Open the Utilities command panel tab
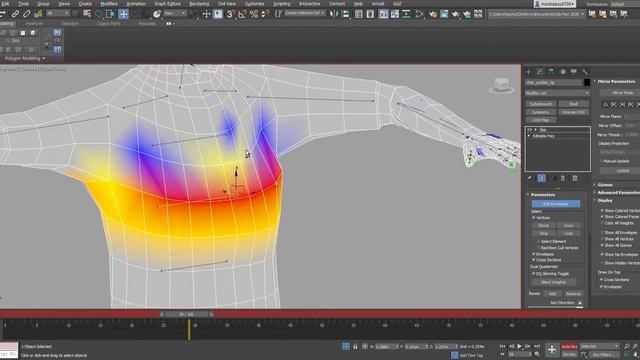 [585, 72]
